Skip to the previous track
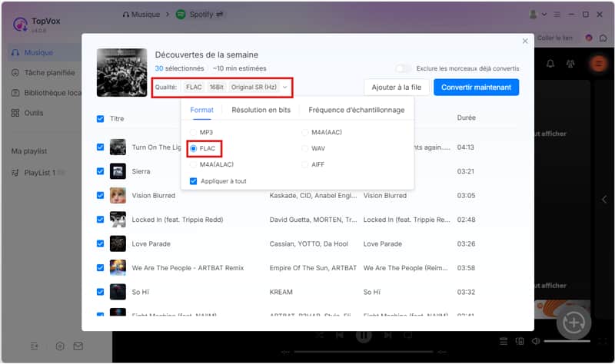Image resolution: width=615 pixels, height=364 pixels. click(x=340, y=335)
